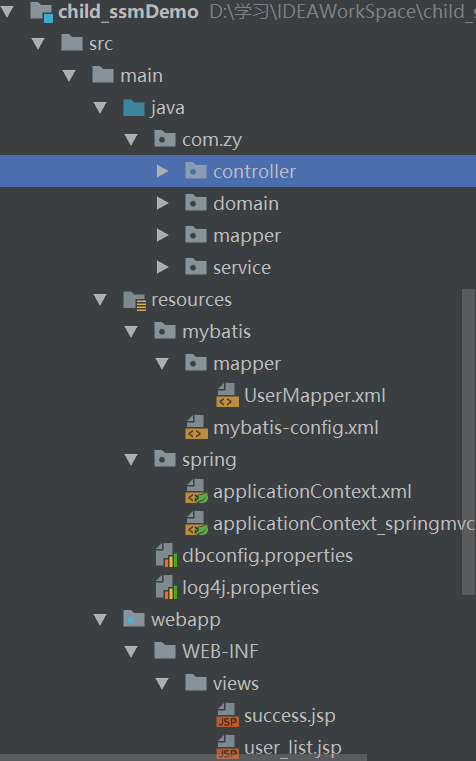This screenshot has width=476, height=761.
Task: Select the 'resources' folder label
Action: click(192, 299)
